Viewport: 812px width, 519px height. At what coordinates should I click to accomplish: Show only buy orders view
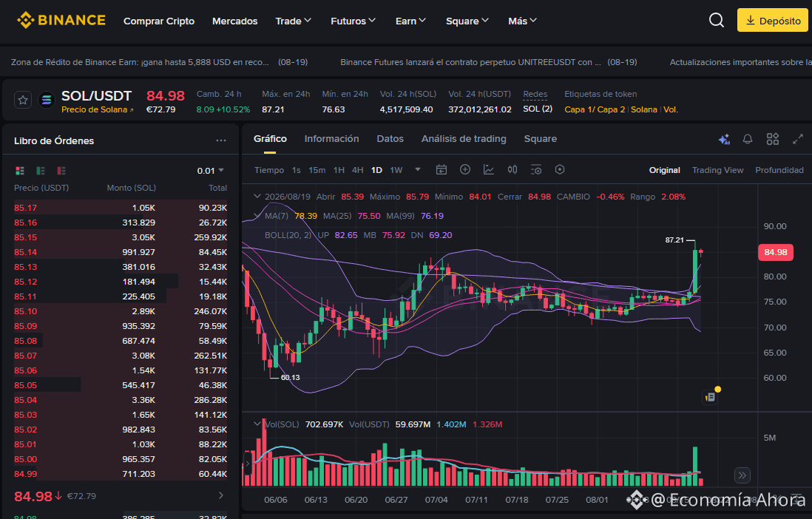(41, 170)
